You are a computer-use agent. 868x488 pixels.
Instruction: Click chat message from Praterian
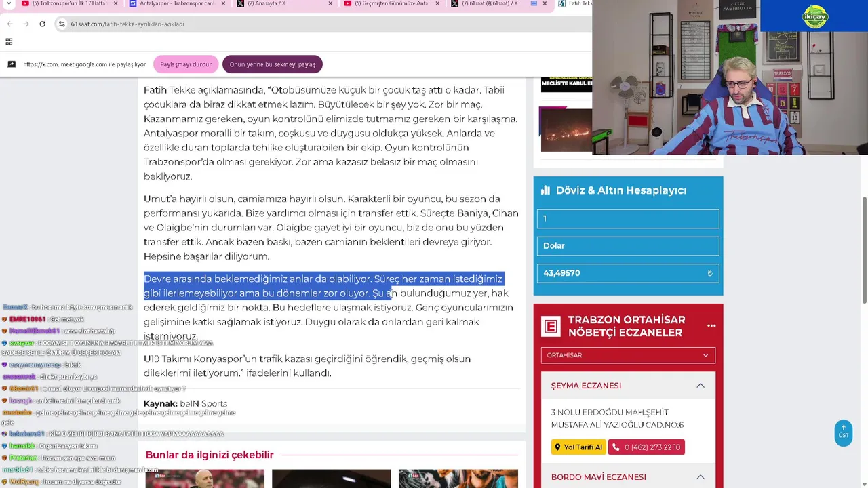click(x=58, y=458)
